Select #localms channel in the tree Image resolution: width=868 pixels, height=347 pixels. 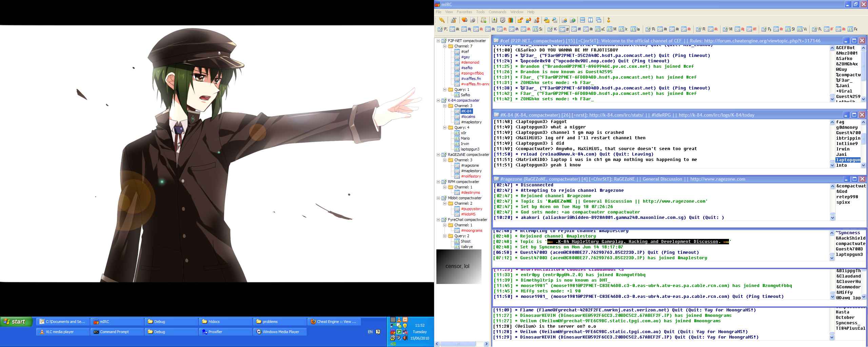(468, 117)
